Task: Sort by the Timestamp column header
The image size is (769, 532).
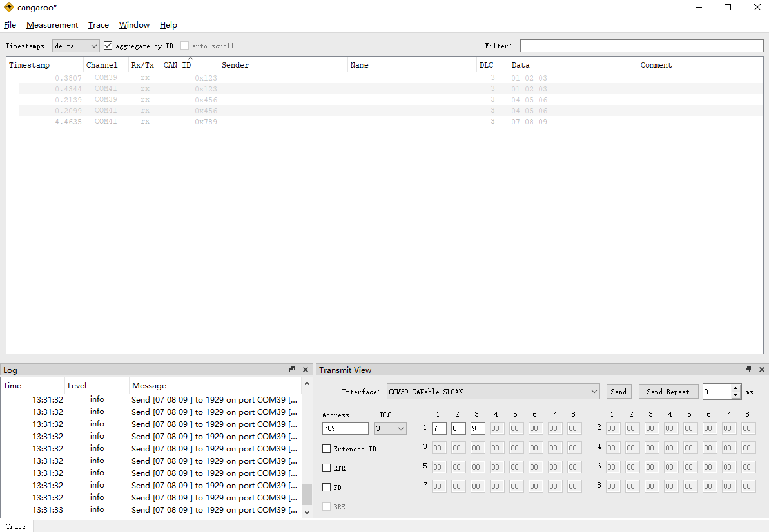Action: (44, 64)
